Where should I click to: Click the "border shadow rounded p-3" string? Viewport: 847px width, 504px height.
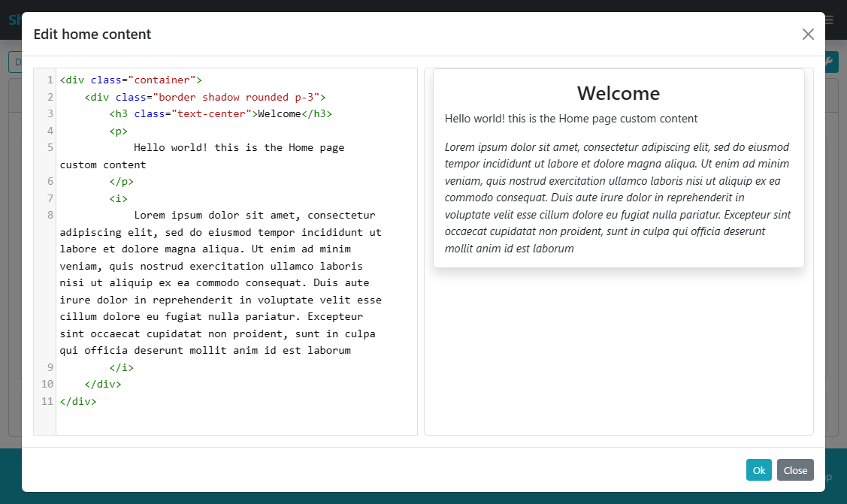[236, 98]
